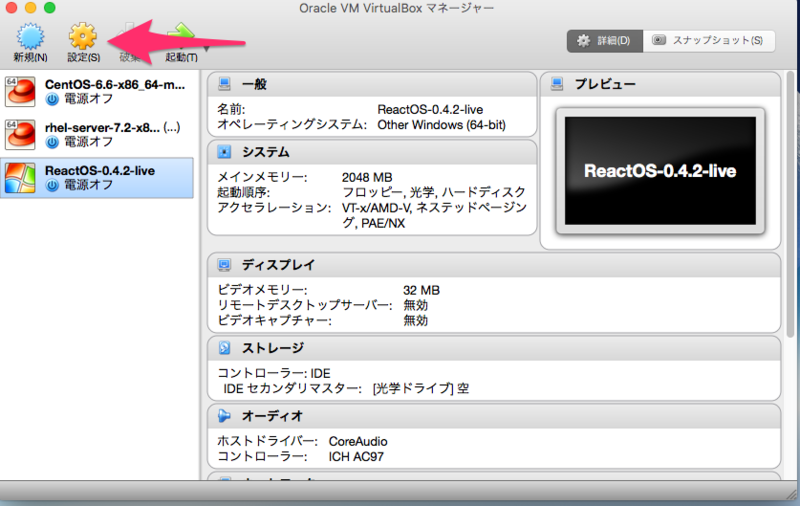Open the ストレージ section header
Image resolution: width=800 pixels, height=506 pixels.
pyautogui.click(x=494, y=348)
